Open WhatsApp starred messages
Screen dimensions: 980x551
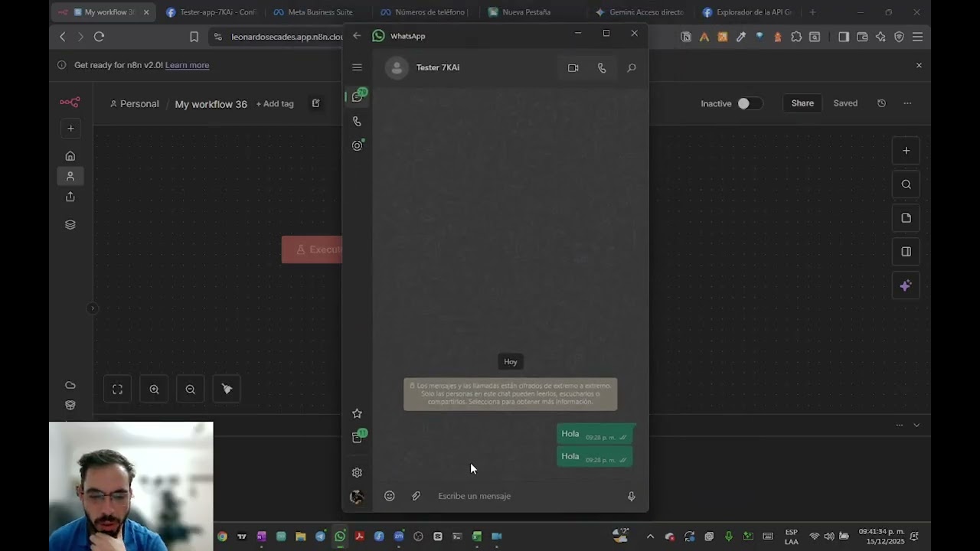pos(357,413)
